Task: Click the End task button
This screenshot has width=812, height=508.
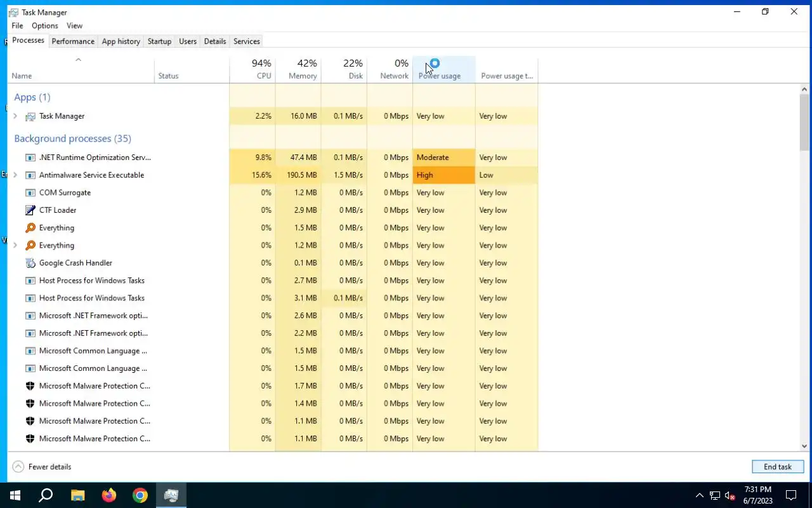Action: pos(778,467)
